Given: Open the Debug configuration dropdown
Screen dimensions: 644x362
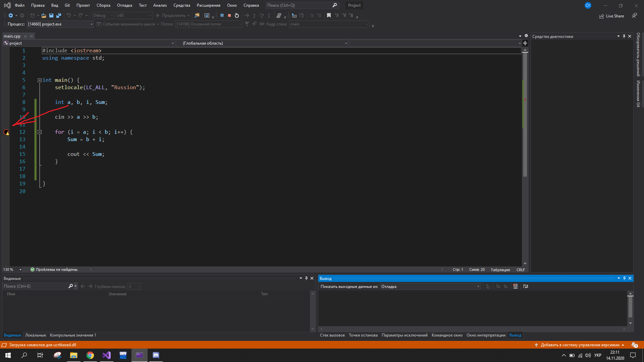Looking at the screenshot, I should tap(103, 15).
